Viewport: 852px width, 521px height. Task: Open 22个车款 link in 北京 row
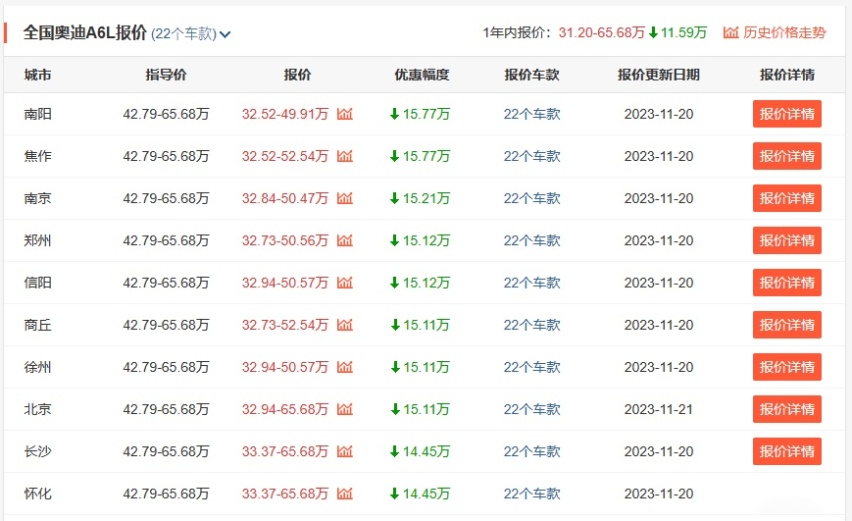point(531,409)
